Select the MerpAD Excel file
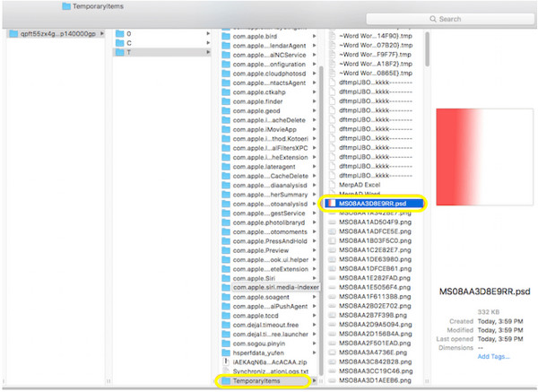The image size is (538, 392). click(x=360, y=181)
